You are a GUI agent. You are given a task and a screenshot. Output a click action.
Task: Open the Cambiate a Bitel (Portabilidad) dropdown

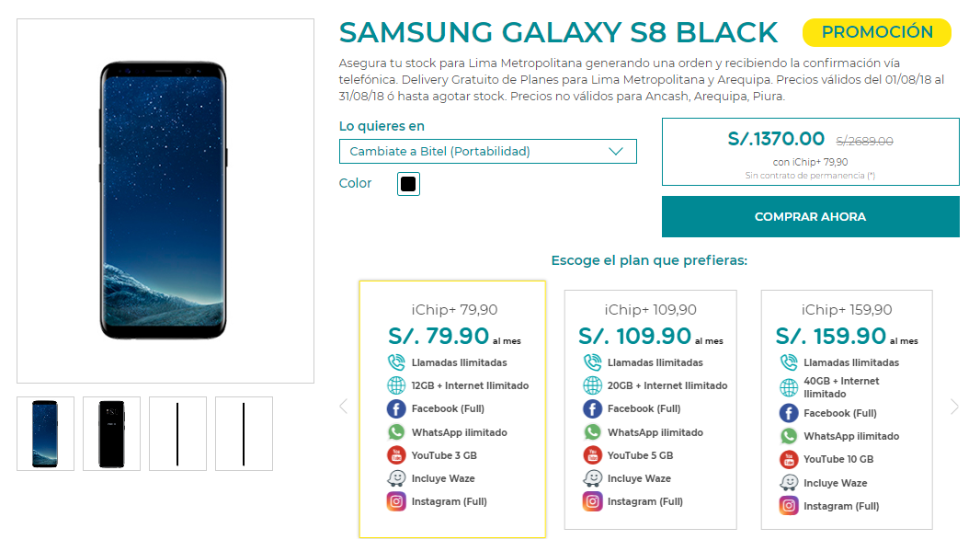click(x=488, y=152)
